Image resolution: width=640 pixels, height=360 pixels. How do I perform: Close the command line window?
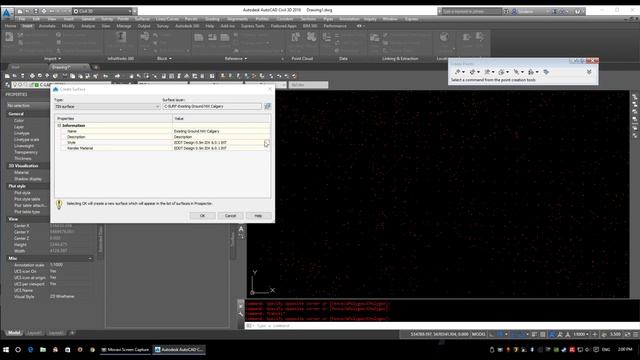click(241, 306)
